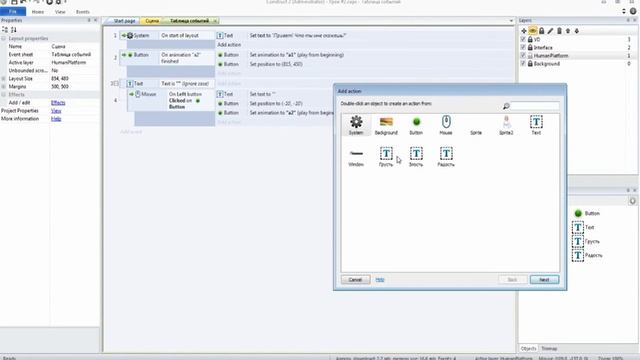Screen dimensions: 640x360
Task: Click Add action under event 1
Action: click(229, 44)
